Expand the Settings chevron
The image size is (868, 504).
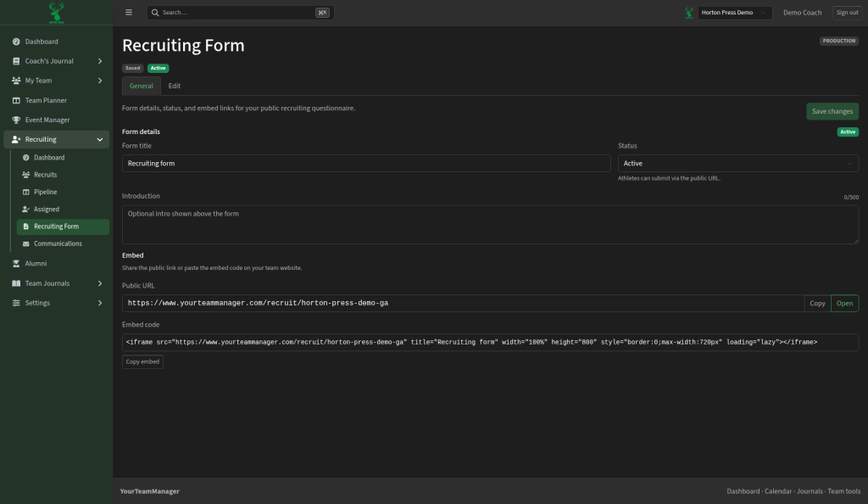[x=100, y=303]
